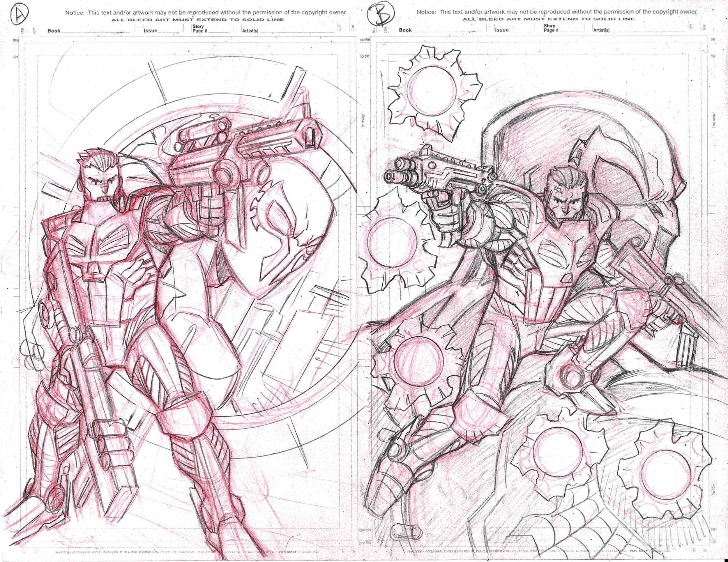The height and width of the screenshot is (562, 728).
Task: Click the copyright notice text above page A
Action: tap(206, 13)
